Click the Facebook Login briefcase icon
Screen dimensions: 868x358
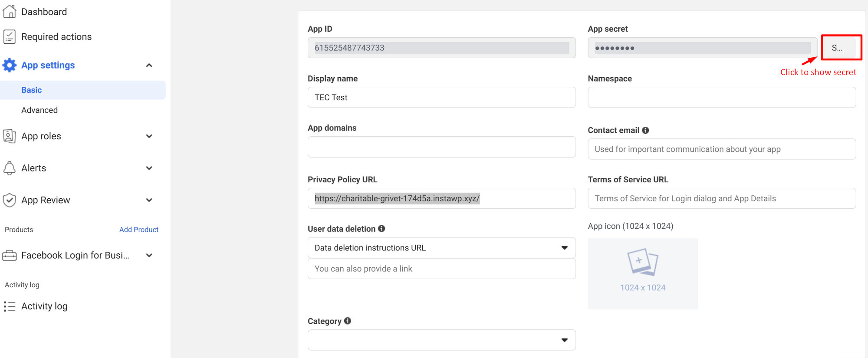pyautogui.click(x=10, y=256)
